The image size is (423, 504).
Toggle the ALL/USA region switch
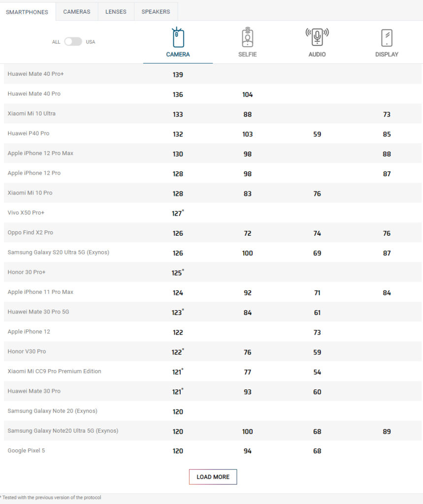click(73, 42)
